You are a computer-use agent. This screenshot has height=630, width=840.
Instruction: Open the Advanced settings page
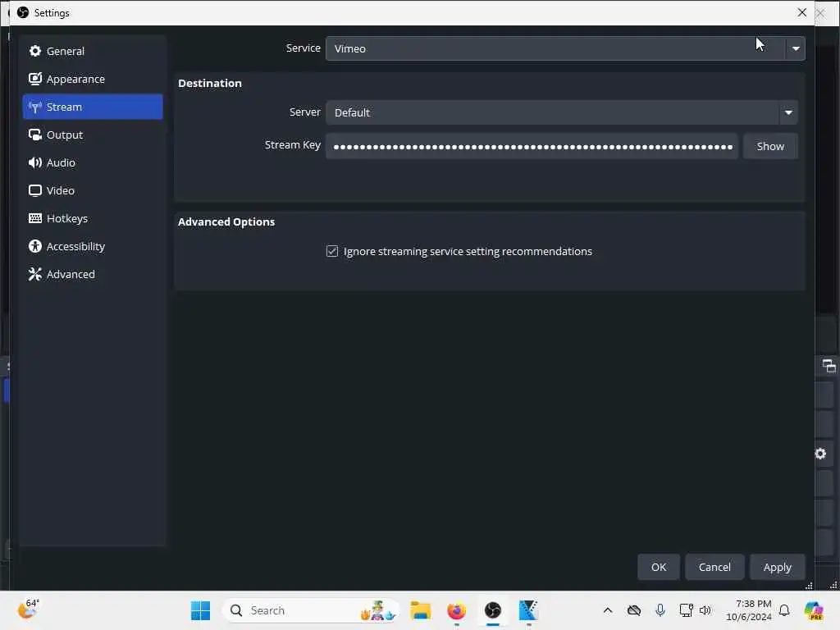[92, 274]
